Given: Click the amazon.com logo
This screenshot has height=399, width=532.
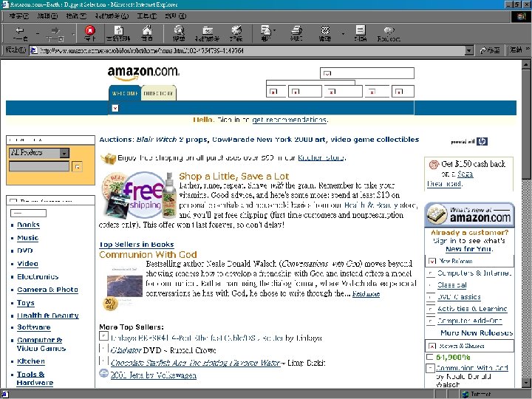Looking at the screenshot, I should click(143, 73).
